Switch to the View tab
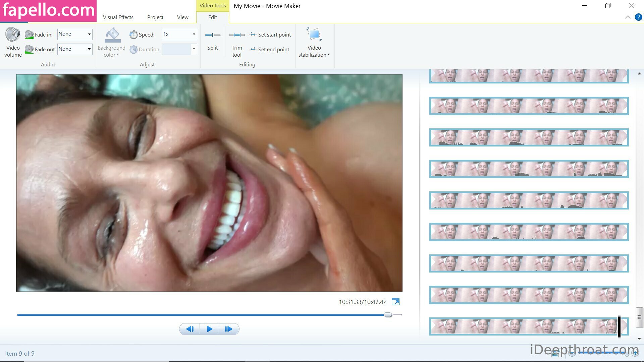This screenshot has width=644, height=362. 182,17
